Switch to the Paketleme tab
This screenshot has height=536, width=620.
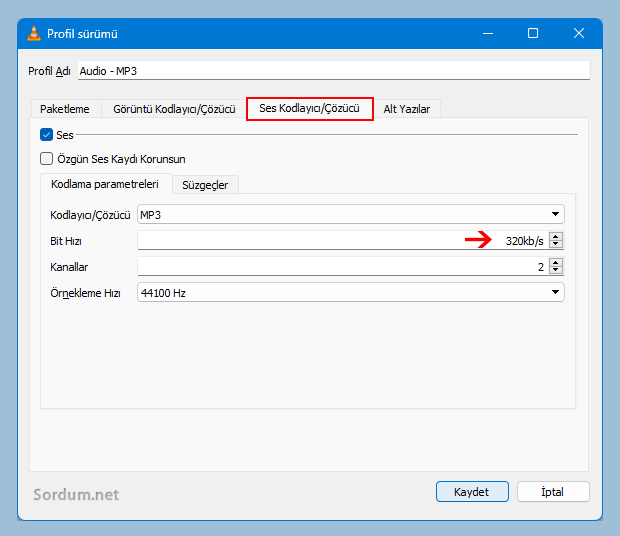pyautogui.click(x=65, y=109)
